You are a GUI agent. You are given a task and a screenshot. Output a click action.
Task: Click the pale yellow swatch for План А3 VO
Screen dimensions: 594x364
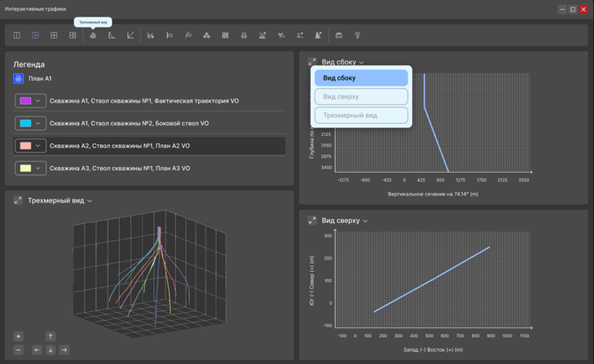coord(25,169)
